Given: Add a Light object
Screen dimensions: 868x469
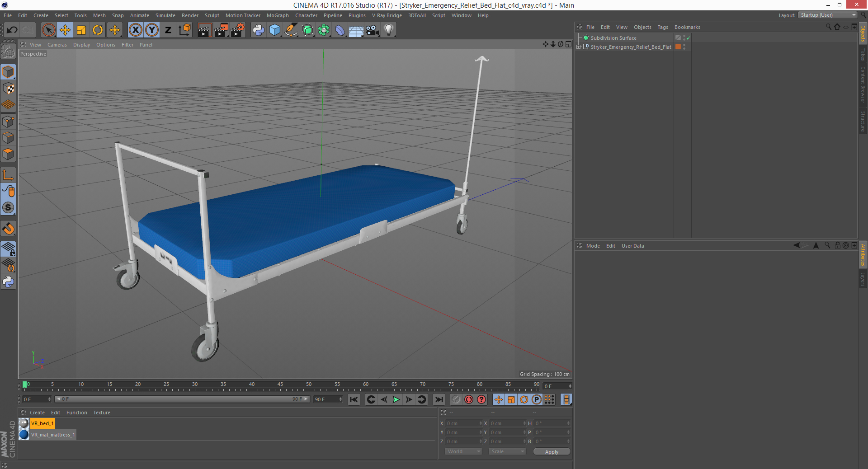Looking at the screenshot, I should [x=389, y=30].
